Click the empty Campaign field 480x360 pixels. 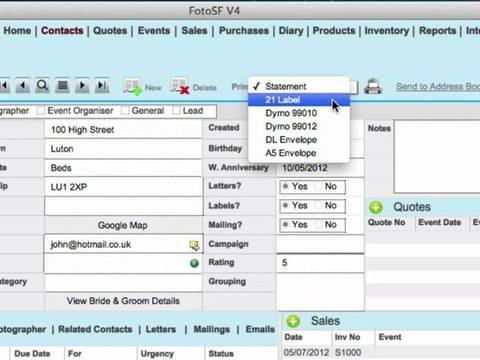(320, 244)
